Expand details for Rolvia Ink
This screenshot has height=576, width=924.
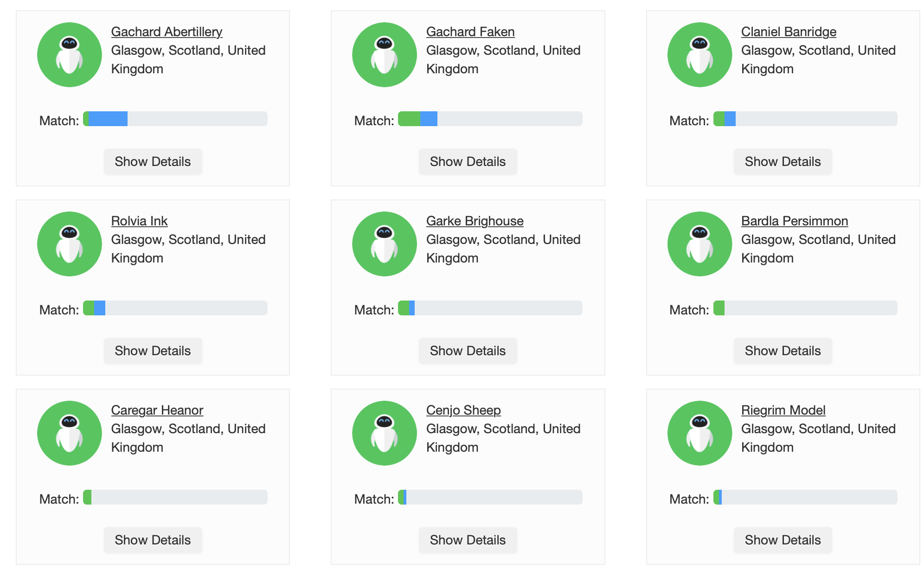pos(153,351)
